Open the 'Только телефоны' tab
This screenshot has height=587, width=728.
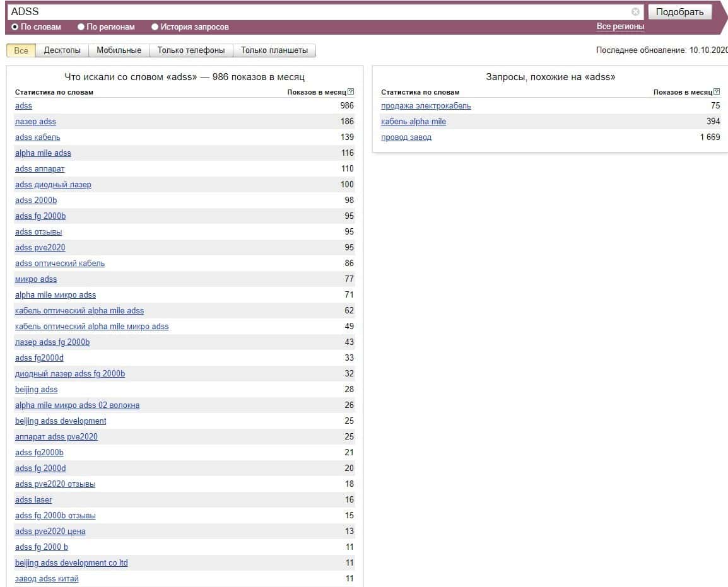[191, 50]
